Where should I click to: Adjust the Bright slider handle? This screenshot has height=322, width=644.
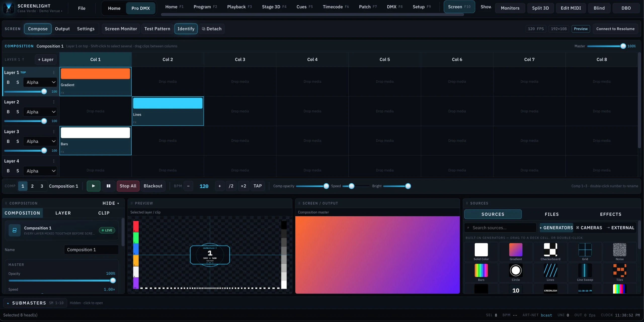tap(408, 186)
